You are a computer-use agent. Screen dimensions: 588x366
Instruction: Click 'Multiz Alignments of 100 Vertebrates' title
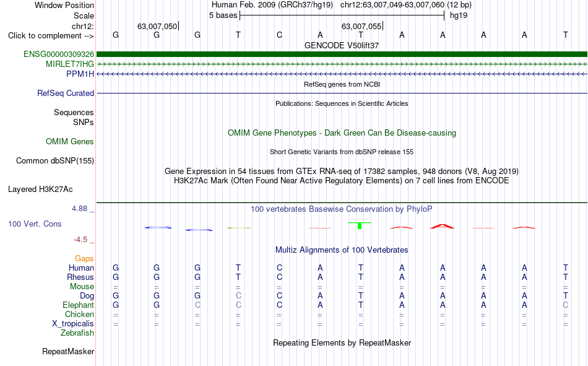(342, 250)
